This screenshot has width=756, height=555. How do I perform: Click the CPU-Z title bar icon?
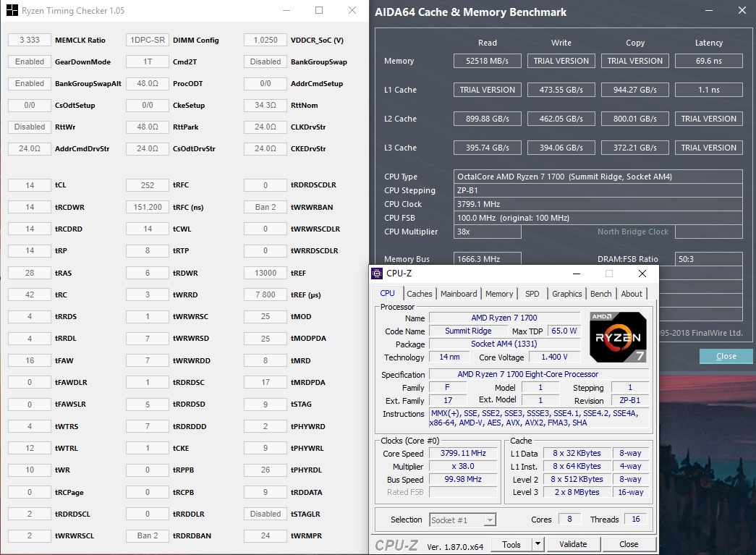(377, 274)
